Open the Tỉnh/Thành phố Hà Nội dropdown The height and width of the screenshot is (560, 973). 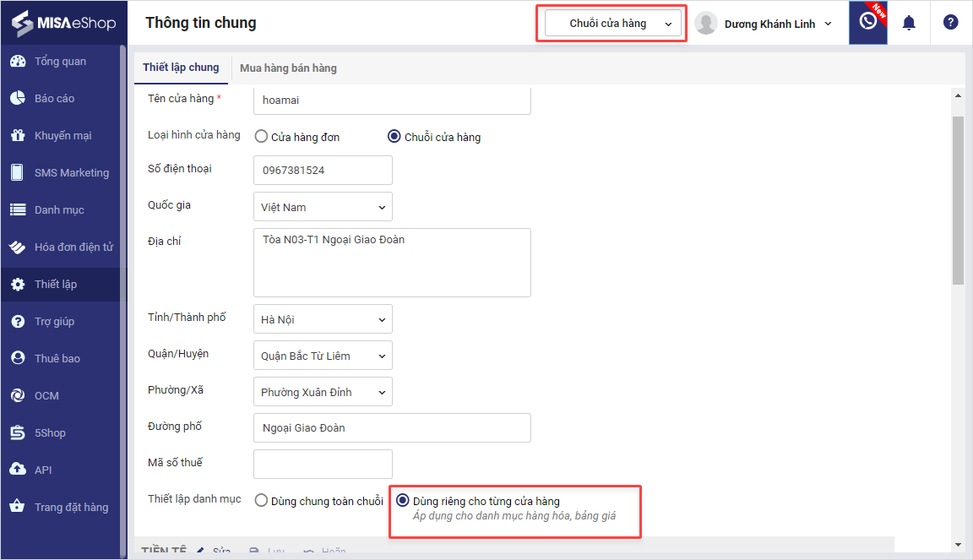coord(323,319)
